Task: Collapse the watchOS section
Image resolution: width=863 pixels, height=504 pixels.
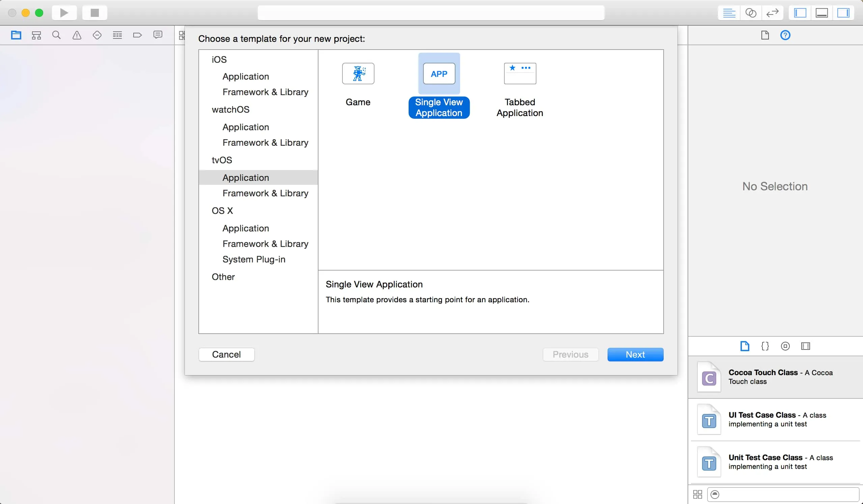Action: click(230, 109)
